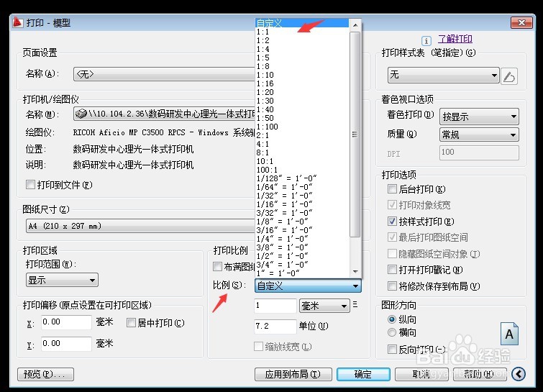Open the printer name dropdown
Image resolution: width=543 pixels, height=392 pixels.
(164, 114)
